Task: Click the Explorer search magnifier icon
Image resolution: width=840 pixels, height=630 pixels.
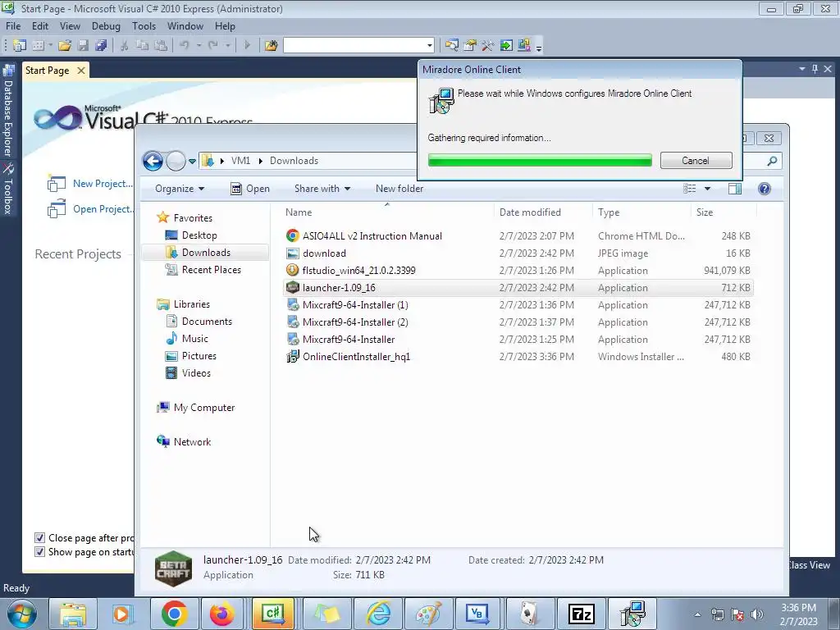Action: pyautogui.click(x=772, y=161)
